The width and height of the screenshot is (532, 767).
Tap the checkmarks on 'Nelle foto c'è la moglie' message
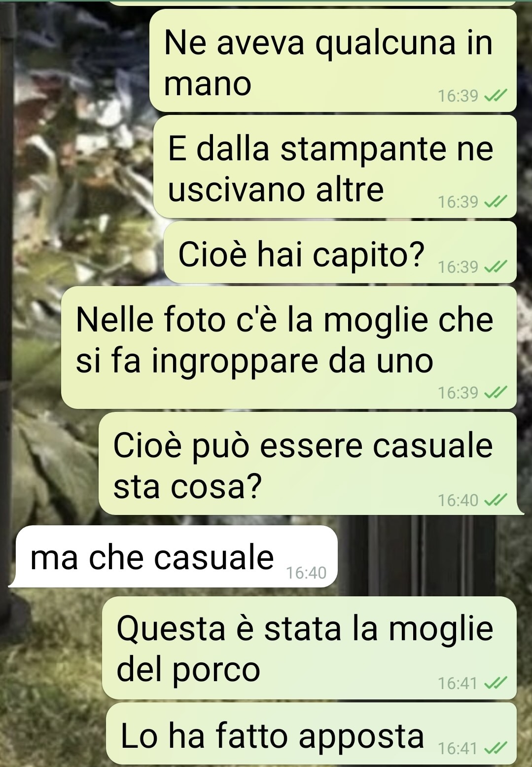point(495,393)
